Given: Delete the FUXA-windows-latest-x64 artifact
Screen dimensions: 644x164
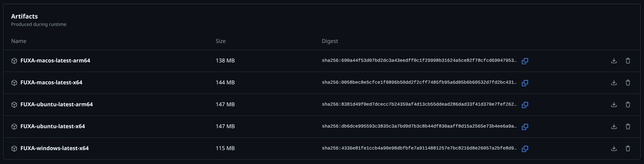Looking at the screenshot, I should pos(628,149).
